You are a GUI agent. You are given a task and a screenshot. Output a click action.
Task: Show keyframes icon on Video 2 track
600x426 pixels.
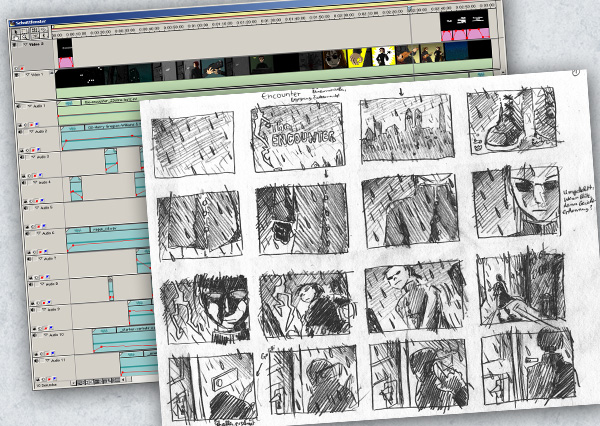pyautogui.click(x=16, y=69)
